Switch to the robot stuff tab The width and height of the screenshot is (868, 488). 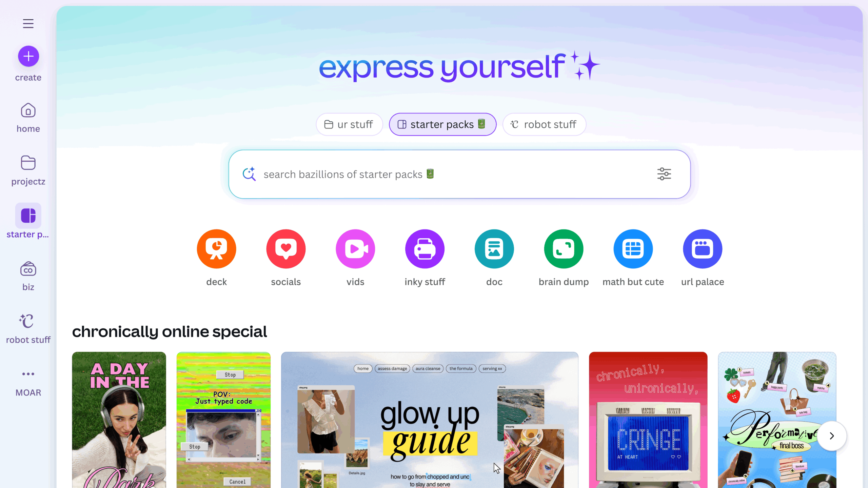[x=544, y=124]
